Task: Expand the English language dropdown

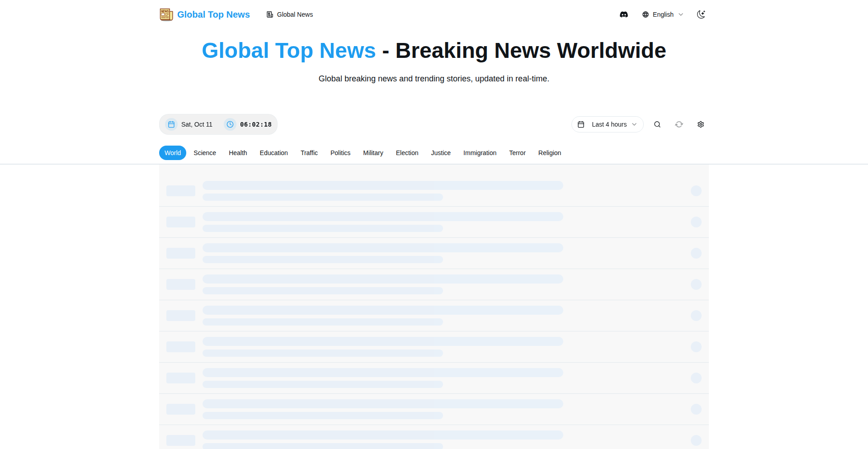Action: [x=663, y=14]
